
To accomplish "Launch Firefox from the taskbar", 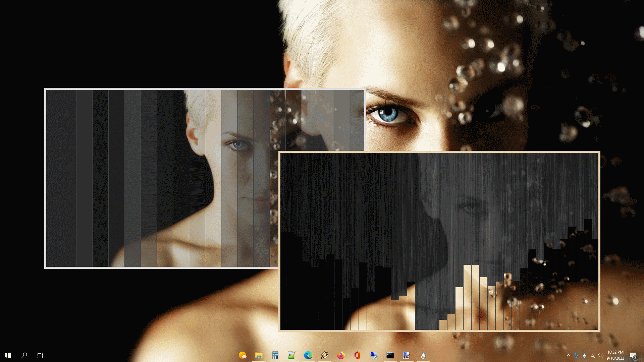I will [x=340, y=356].
